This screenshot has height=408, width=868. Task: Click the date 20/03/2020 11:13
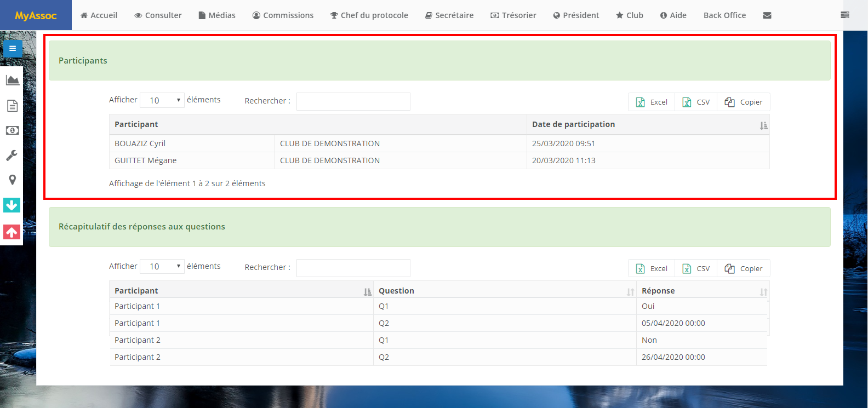coord(563,160)
